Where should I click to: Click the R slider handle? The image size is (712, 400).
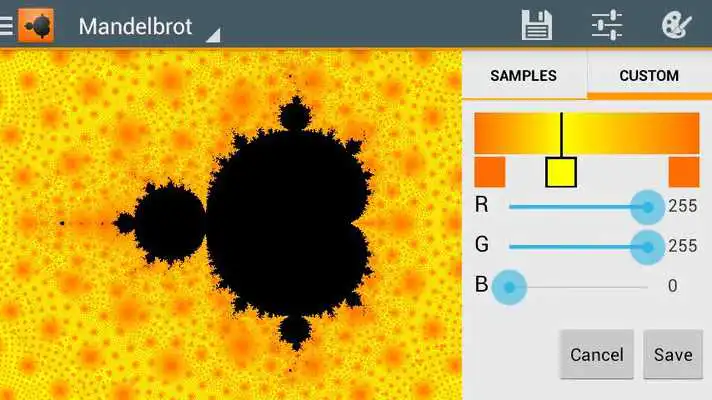[648, 207]
